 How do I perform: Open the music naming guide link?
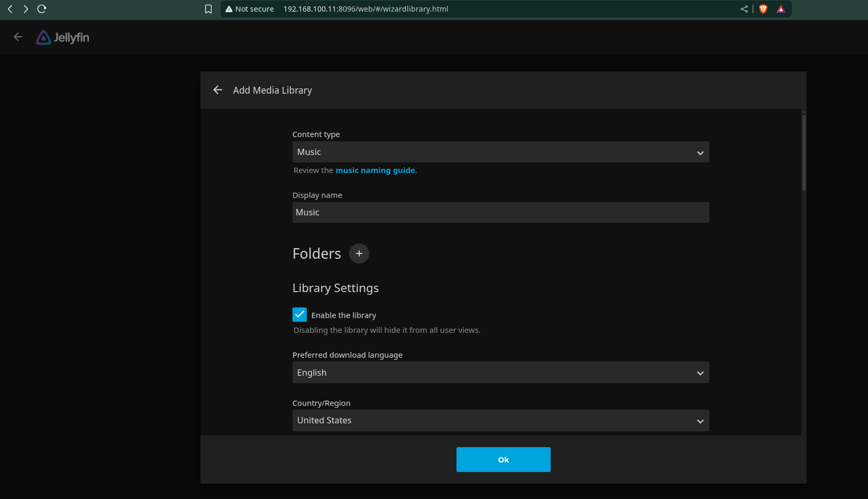(x=375, y=170)
